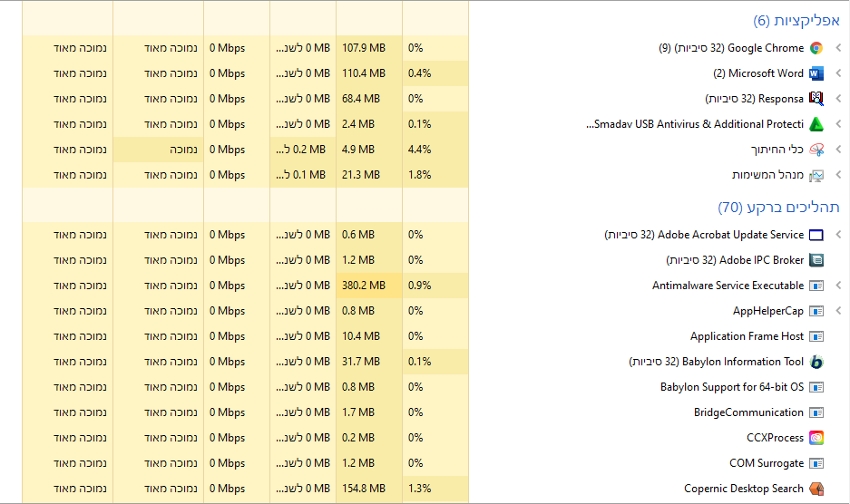
Task: Select the COM Surrogate name text
Action: 767,463
